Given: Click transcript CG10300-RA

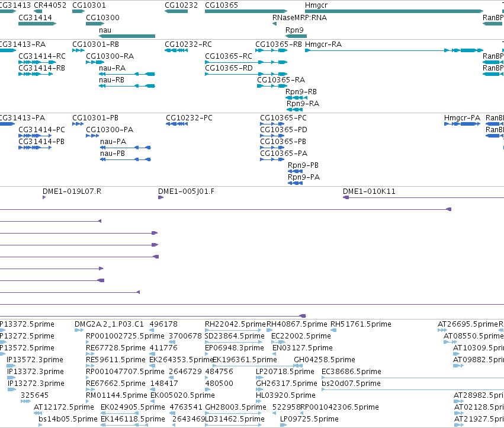Looking at the screenshot, I should 95,62.
